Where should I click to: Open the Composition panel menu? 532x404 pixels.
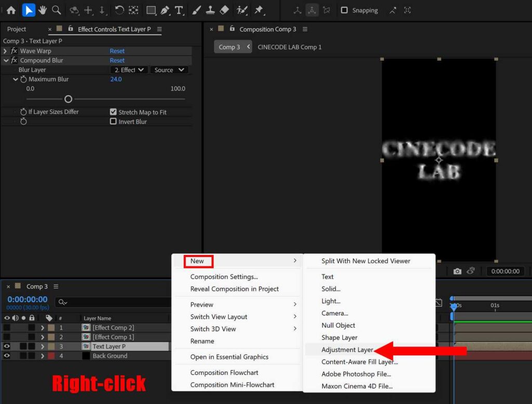pos(305,29)
